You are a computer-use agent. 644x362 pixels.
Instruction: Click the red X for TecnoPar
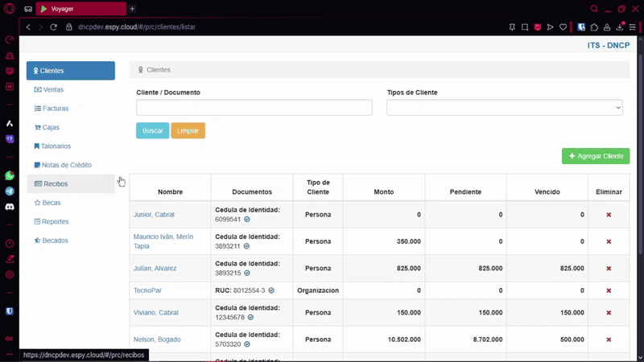coord(609,290)
